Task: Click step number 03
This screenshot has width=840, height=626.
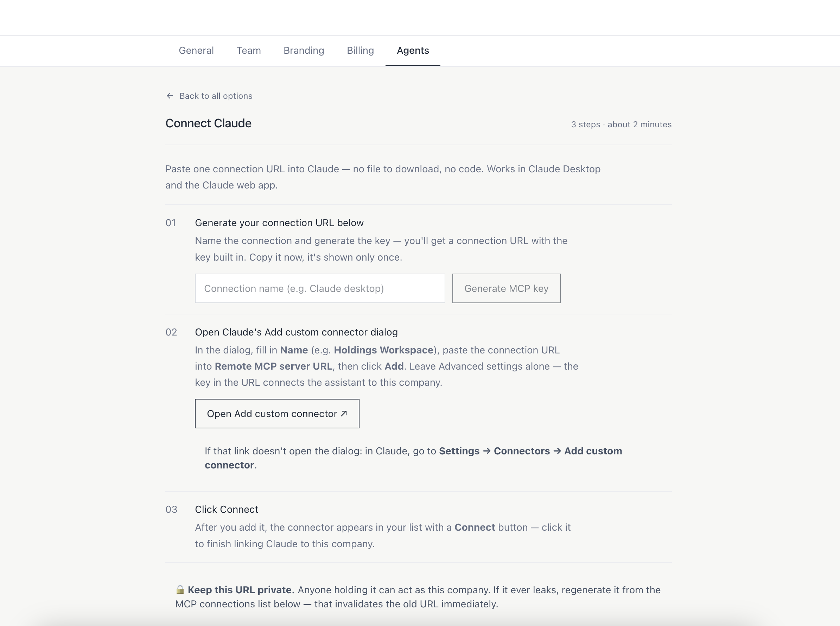Action: 171,509
